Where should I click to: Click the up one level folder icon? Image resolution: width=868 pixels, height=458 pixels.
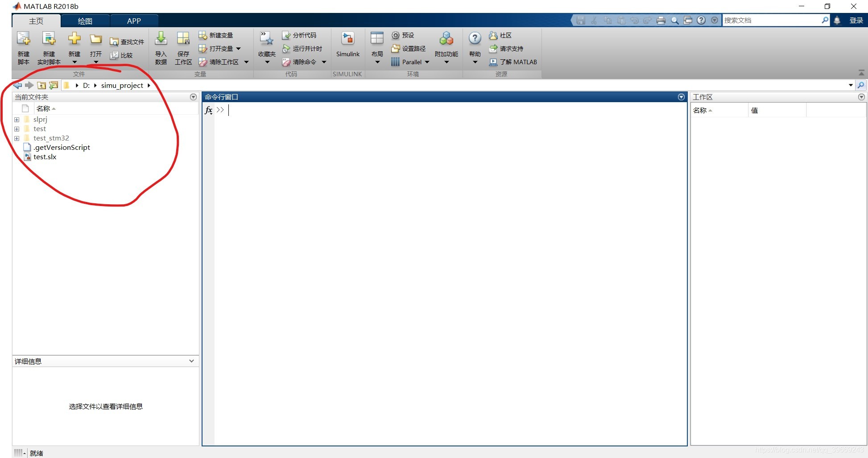coord(41,85)
